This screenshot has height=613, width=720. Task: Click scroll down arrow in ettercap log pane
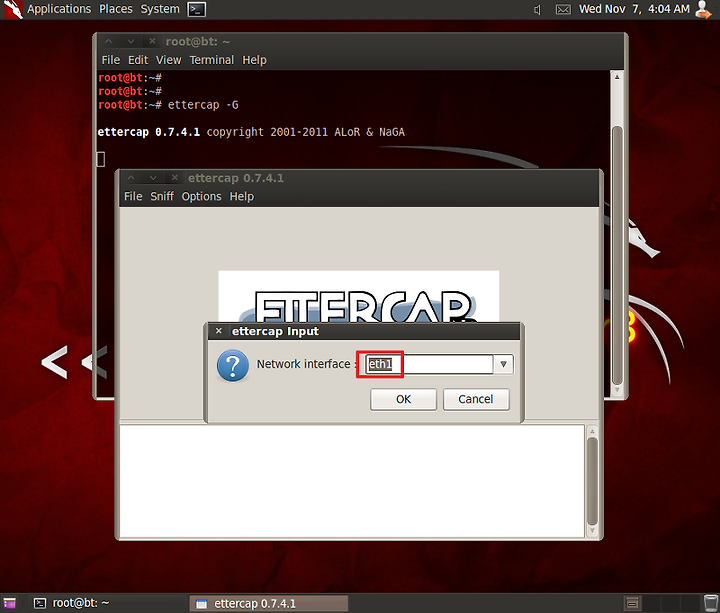coord(592,530)
